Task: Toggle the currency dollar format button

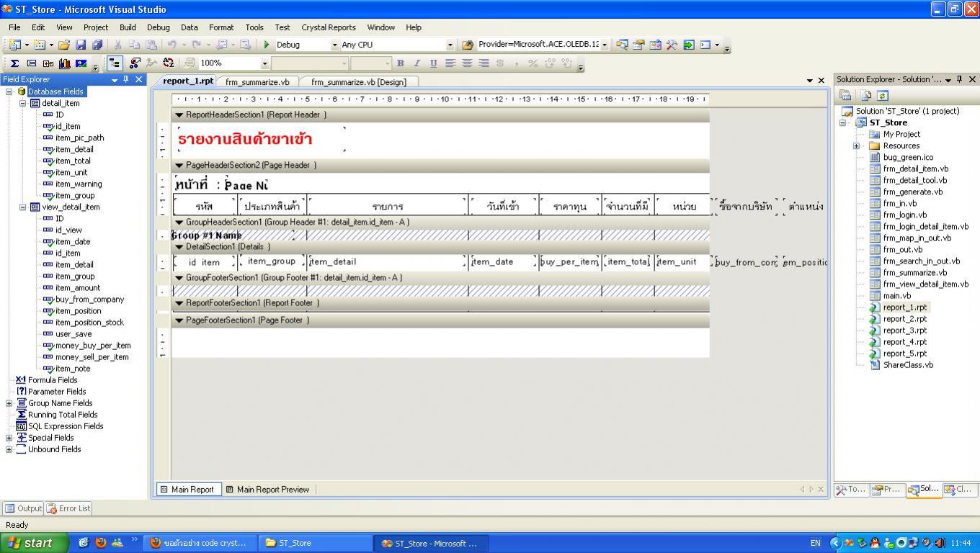Action: pos(500,63)
